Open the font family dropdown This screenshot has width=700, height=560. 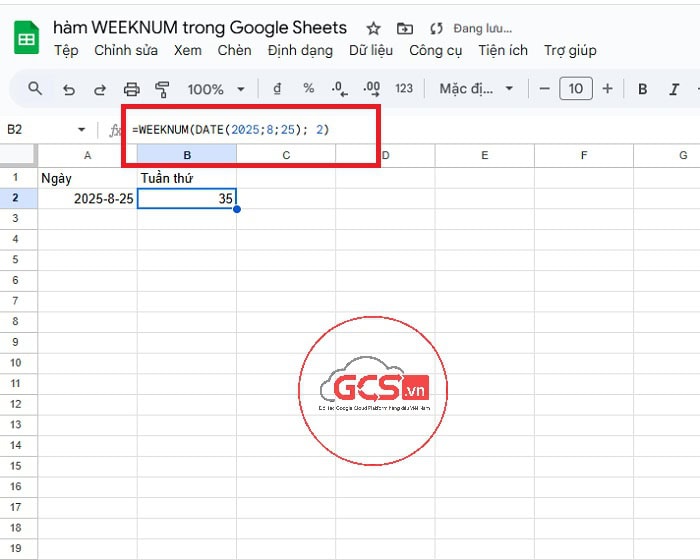point(476,89)
